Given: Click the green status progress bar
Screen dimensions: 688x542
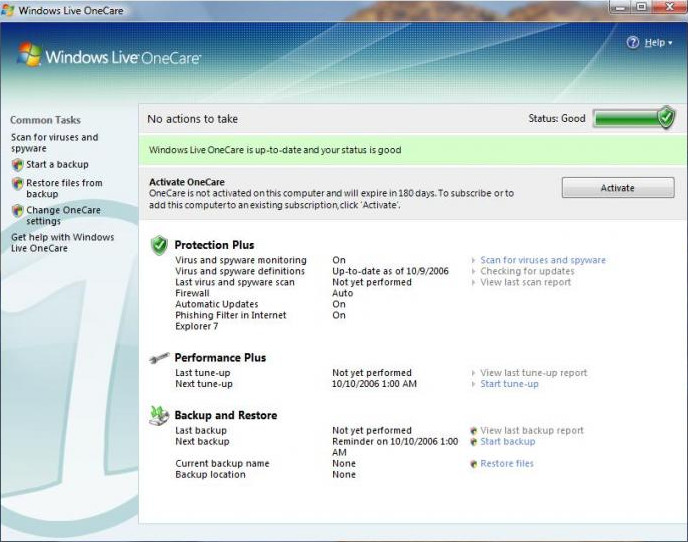Looking at the screenshot, I should pos(627,118).
